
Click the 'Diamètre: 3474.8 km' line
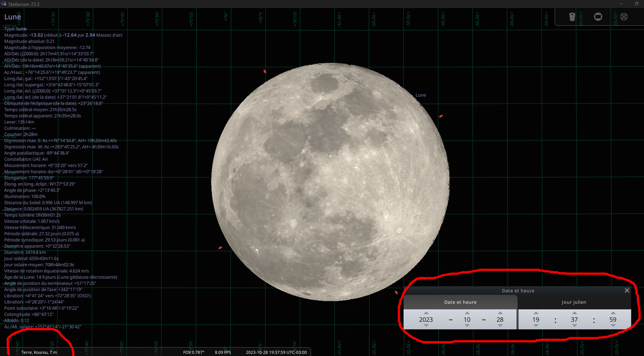click(24, 252)
